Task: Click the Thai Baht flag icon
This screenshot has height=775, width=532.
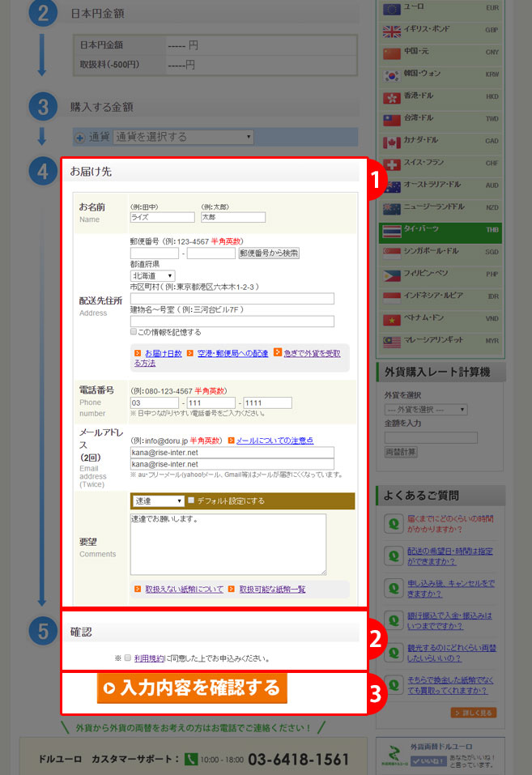Action: pyautogui.click(x=392, y=230)
